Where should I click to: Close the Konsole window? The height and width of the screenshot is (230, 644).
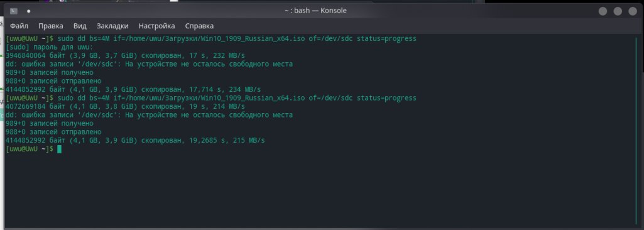(x=633, y=11)
